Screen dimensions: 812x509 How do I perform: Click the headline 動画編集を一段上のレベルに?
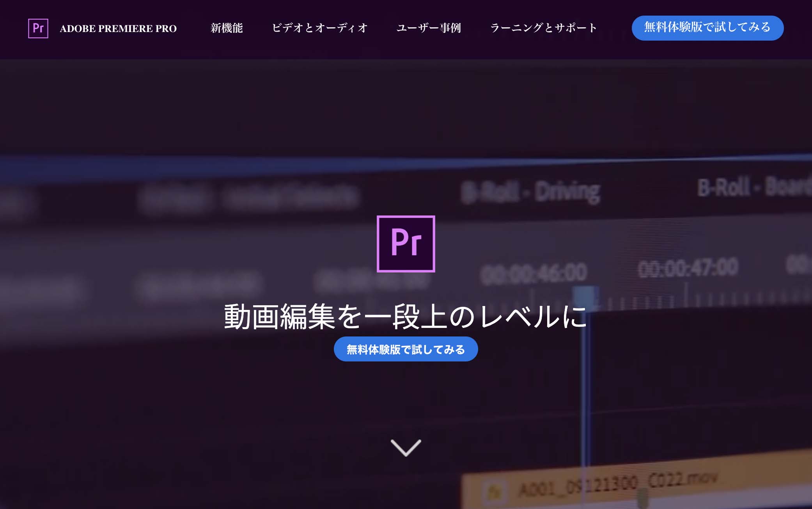pos(406,317)
